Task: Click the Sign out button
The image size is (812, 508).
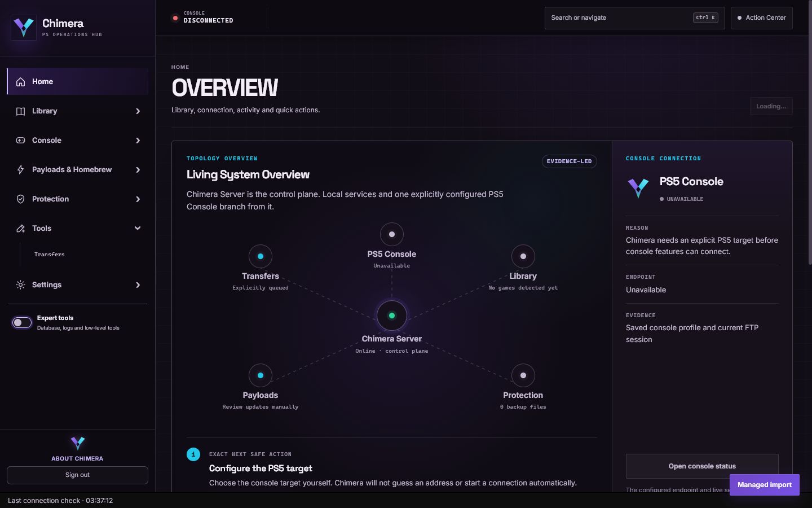Action: click(x=77, y=475)
